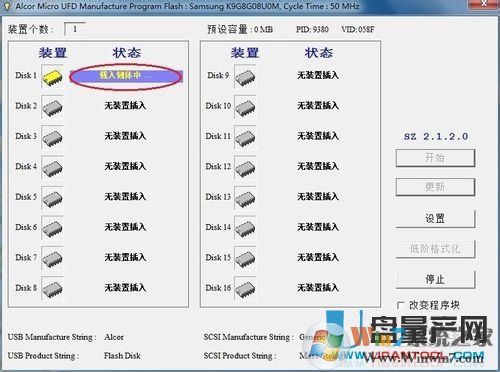Click the Disk 1 loading status bar
This screenshot has height=372, width=500.
[x=126, y=76]
